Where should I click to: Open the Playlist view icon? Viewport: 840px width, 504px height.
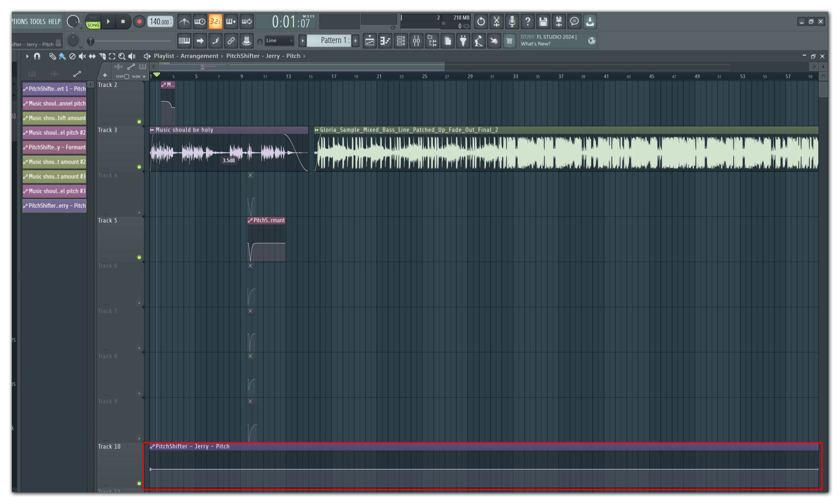[x=370, y=41]
